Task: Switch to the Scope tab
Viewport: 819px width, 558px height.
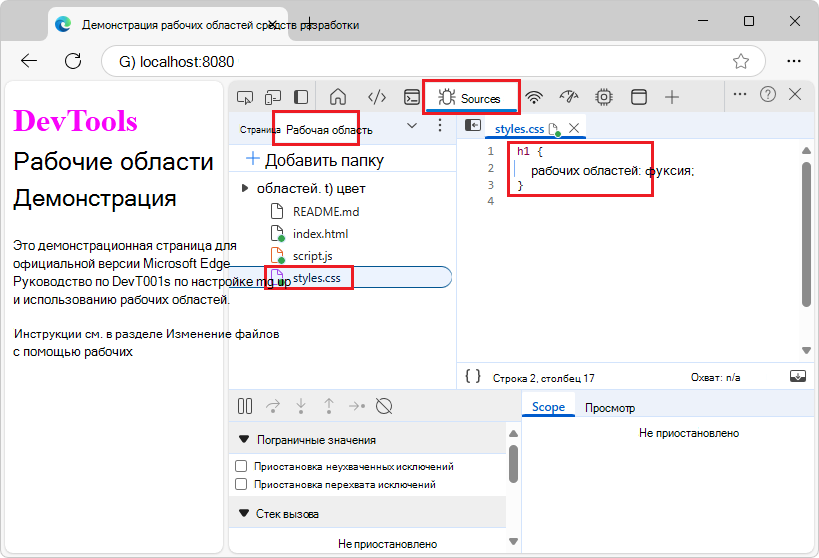Action: (x=548, y=406)
